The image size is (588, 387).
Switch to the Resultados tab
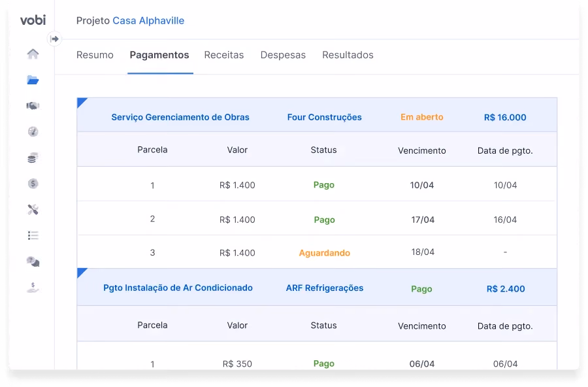[x=348, y=55]
